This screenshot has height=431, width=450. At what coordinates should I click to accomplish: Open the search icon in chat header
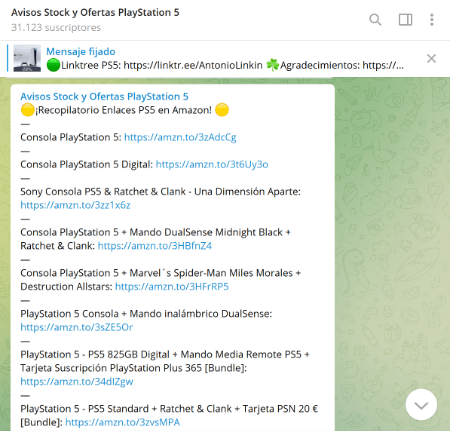pyautogui.click(x=375, y=20)
